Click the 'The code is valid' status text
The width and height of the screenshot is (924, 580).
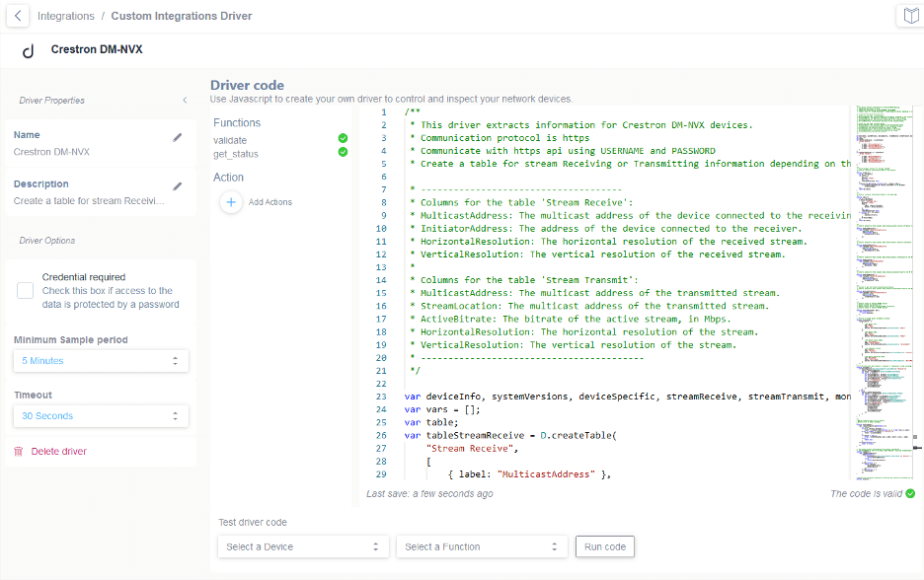[x=867, y=493]
